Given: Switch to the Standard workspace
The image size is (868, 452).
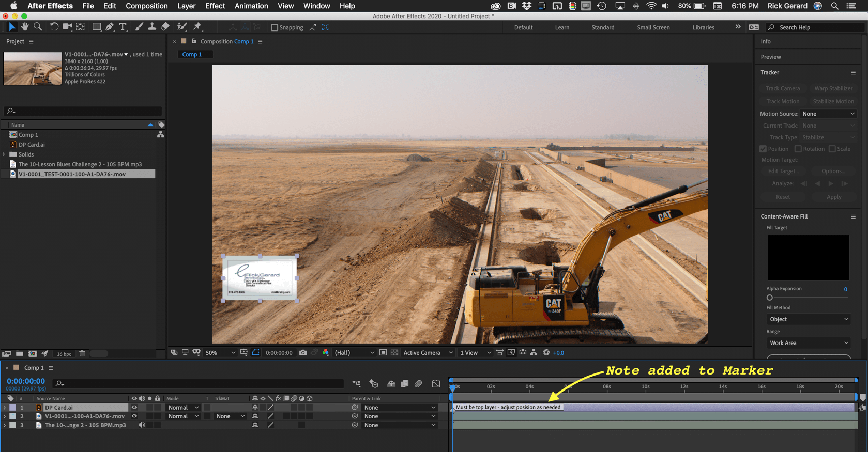Looking at the screenshot, I should [x=603, y=27].
